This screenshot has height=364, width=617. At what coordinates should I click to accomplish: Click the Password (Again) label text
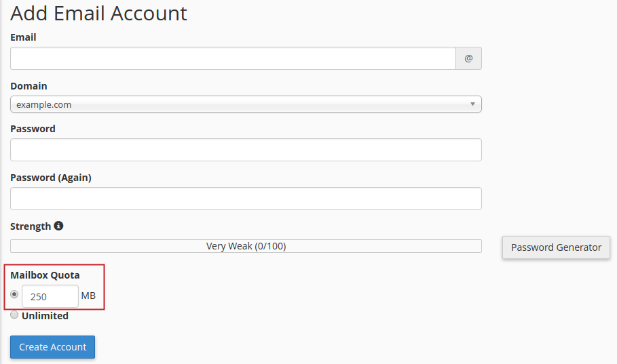50,178
